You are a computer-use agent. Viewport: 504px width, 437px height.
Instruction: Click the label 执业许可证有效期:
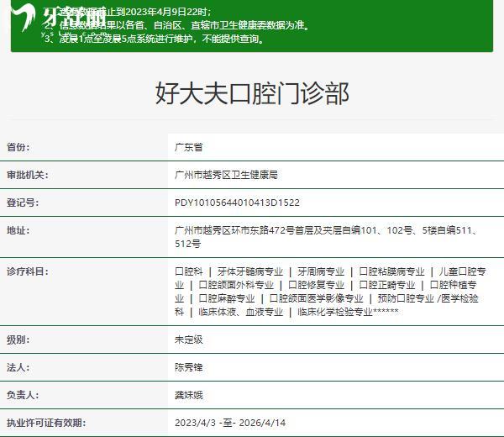46,423
